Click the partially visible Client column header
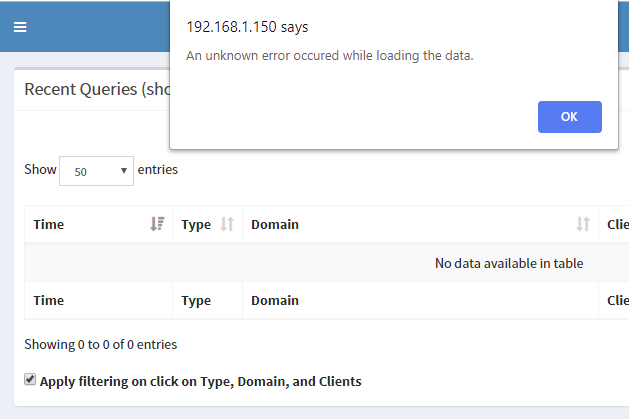Screen dimensions: 629x419 [618, 225]
